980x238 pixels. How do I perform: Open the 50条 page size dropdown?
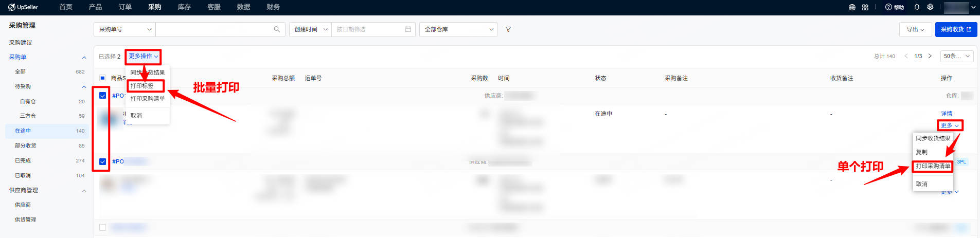[x=957, y=56]
